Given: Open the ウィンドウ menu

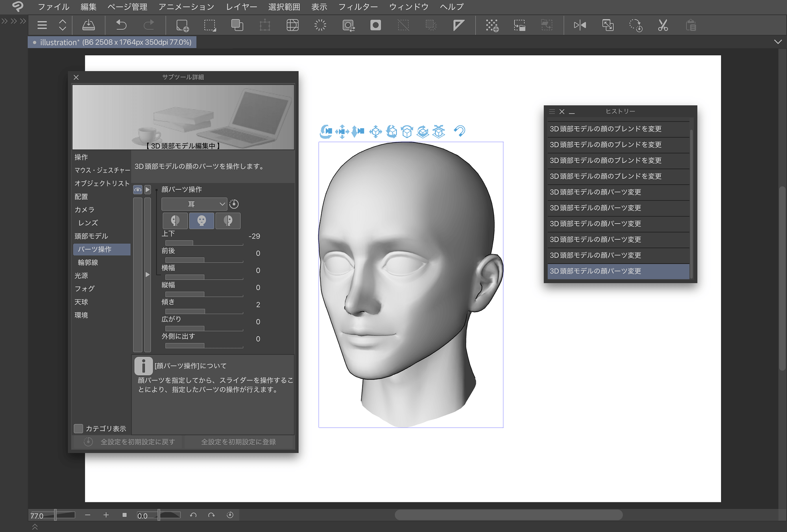Looking at the screenshot, I should click(409, 7).
